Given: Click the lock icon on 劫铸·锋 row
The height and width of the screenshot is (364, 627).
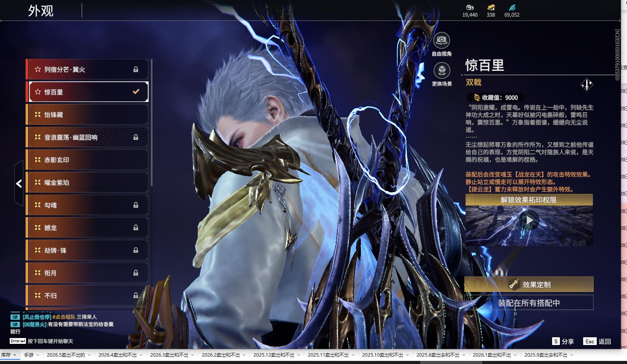Looking at the screenshot, I should 136,250.
